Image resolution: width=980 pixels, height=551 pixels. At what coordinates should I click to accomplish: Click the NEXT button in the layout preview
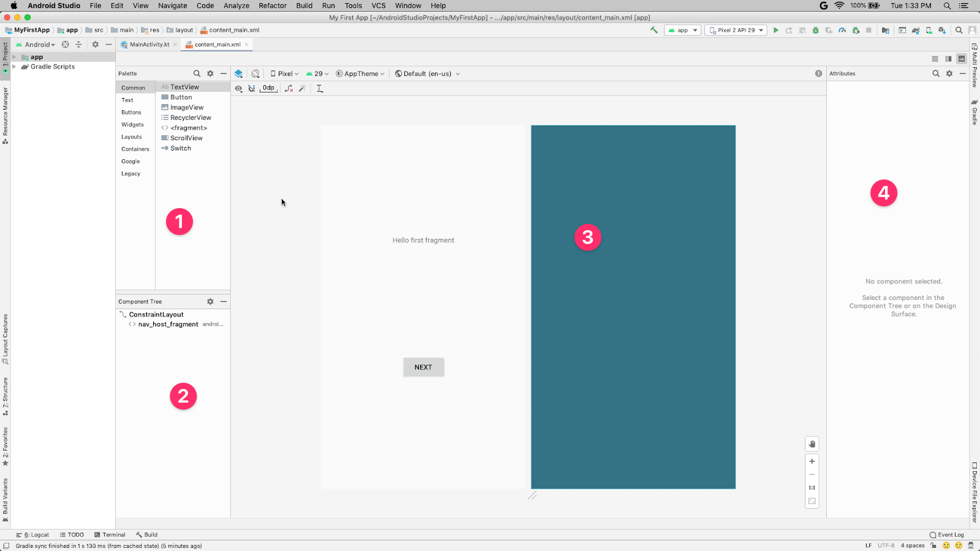[423, 367]
